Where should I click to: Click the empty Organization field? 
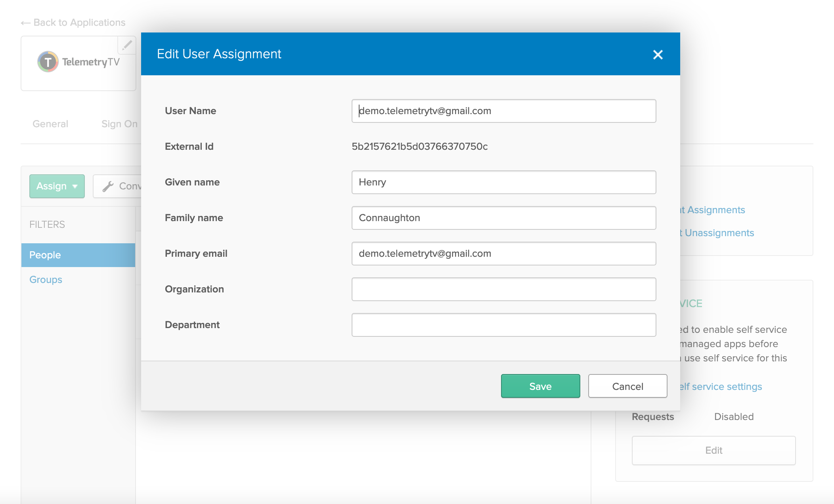click(503, 289)
